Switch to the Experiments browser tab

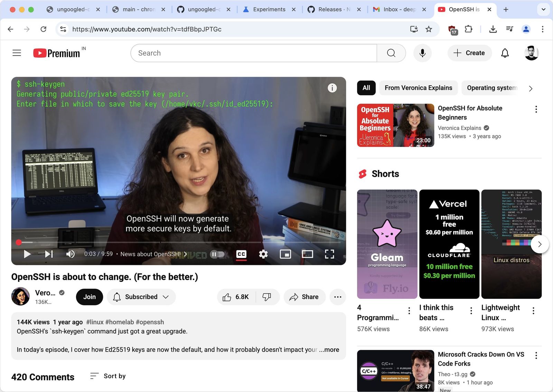coord(269,9)
